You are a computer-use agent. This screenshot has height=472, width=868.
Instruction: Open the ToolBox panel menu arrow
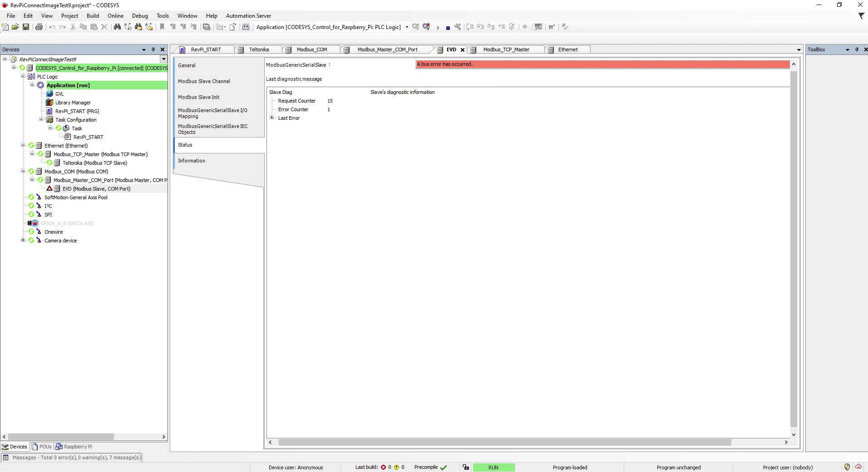pyautogui.click(x=847, y=49)
